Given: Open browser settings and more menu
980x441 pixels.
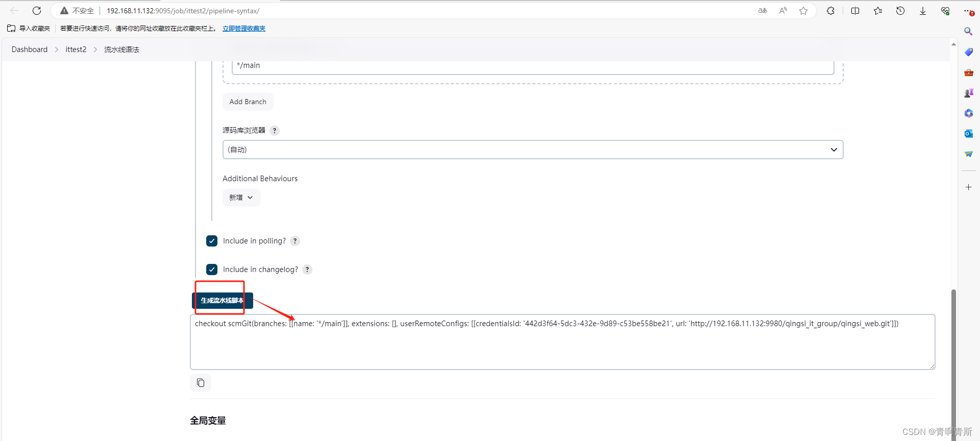Looking at the screenshot, I should tap(968, 11).
